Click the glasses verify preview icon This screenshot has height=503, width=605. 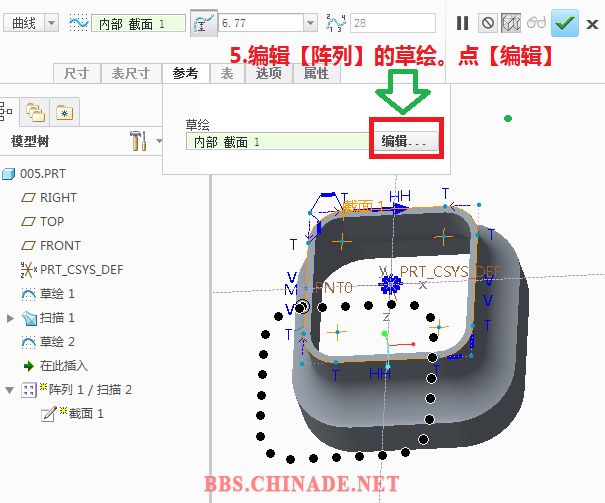click(536, 23)
